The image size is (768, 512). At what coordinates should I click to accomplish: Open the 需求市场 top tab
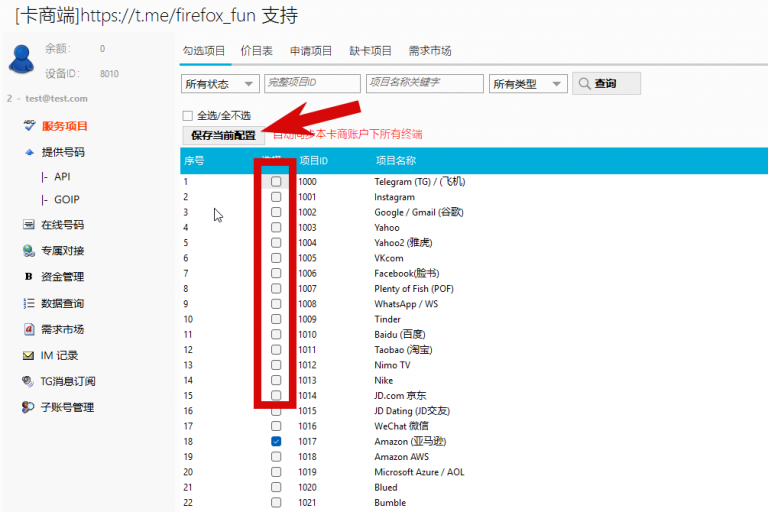click(x=430, y=51)
